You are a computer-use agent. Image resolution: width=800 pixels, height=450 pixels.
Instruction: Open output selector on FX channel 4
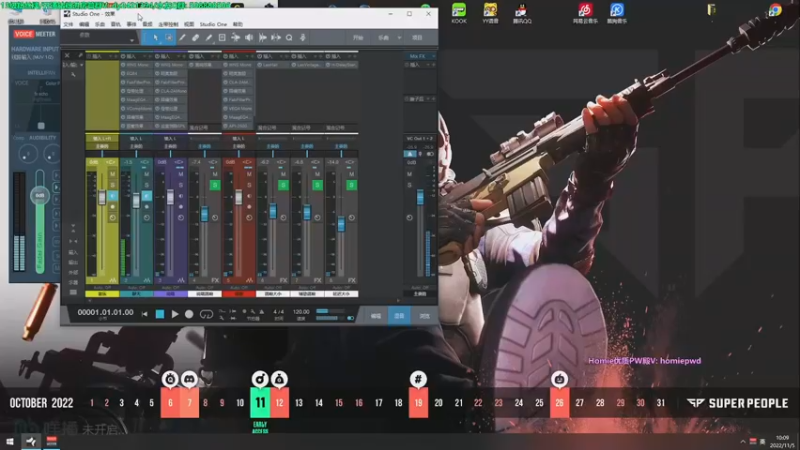pyautogui.click(x=204, y=146)
